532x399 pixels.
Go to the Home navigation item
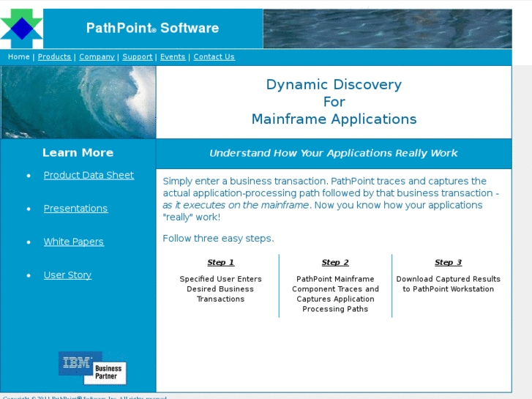19,56
